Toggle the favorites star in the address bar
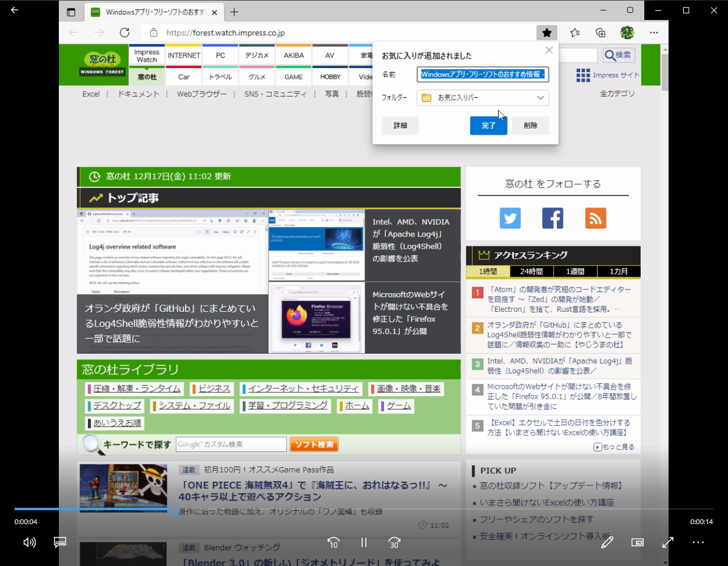728x566 pixels. [x=547, y=32]
